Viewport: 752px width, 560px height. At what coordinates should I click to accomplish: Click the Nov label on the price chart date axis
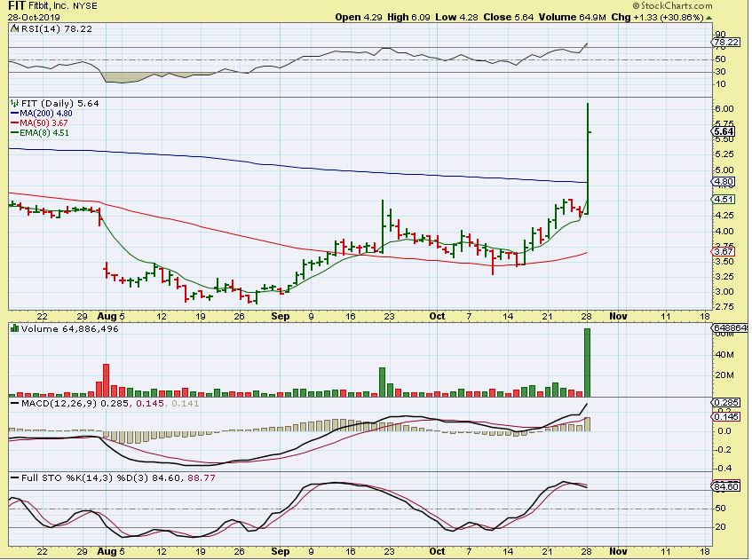[618, 316]
